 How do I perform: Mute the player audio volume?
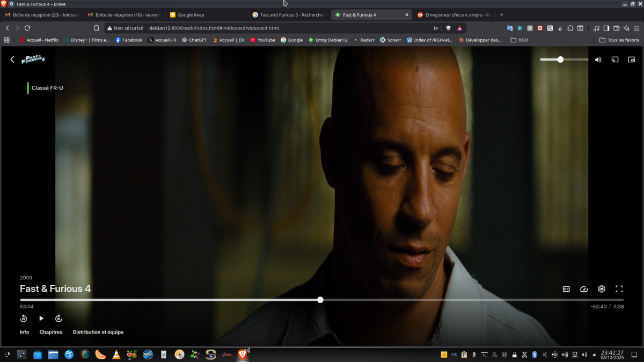pyautogui.click(x=598, y=60)
